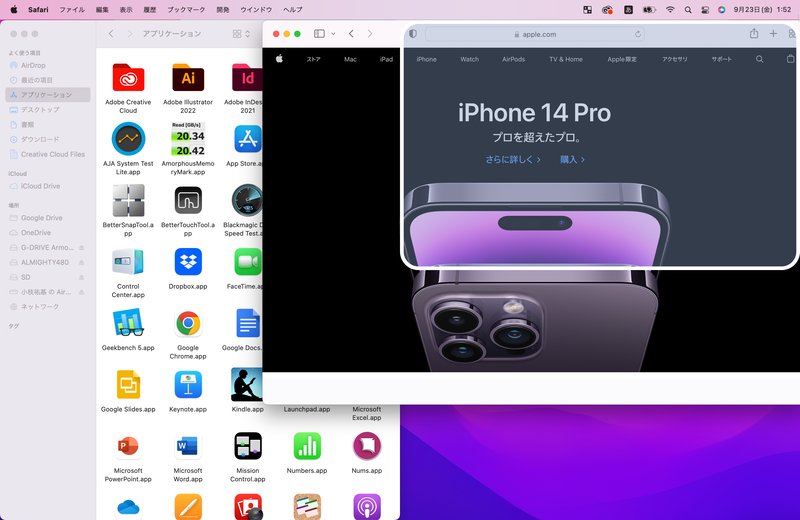Open Keynote app icon

[188, 384]
